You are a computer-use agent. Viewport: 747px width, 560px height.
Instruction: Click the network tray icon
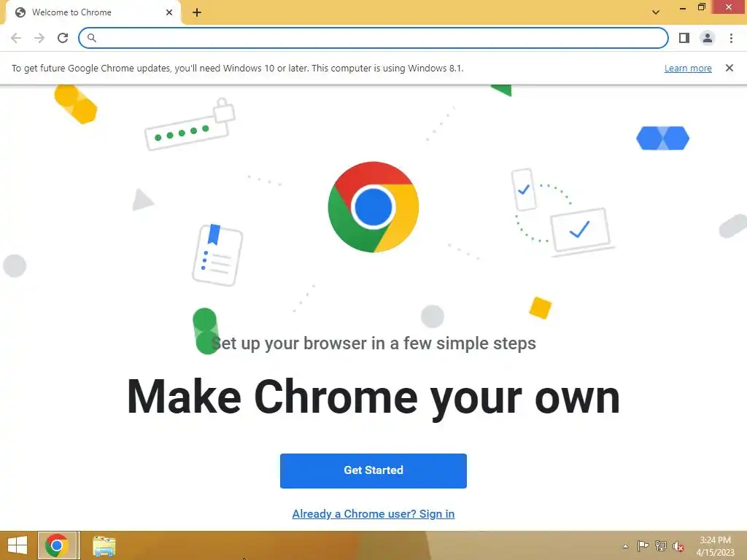coord(661,546)
